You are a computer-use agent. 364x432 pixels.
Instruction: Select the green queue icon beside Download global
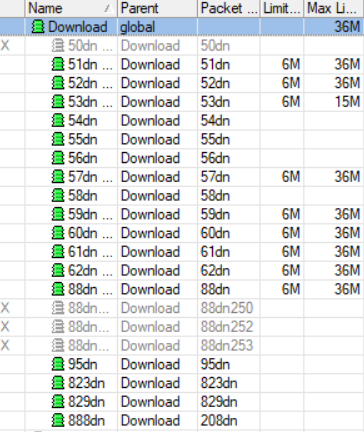pos(38,27)
